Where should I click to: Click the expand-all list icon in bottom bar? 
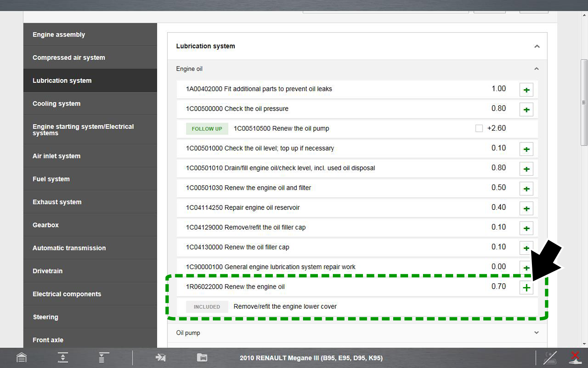coord(103,357)
